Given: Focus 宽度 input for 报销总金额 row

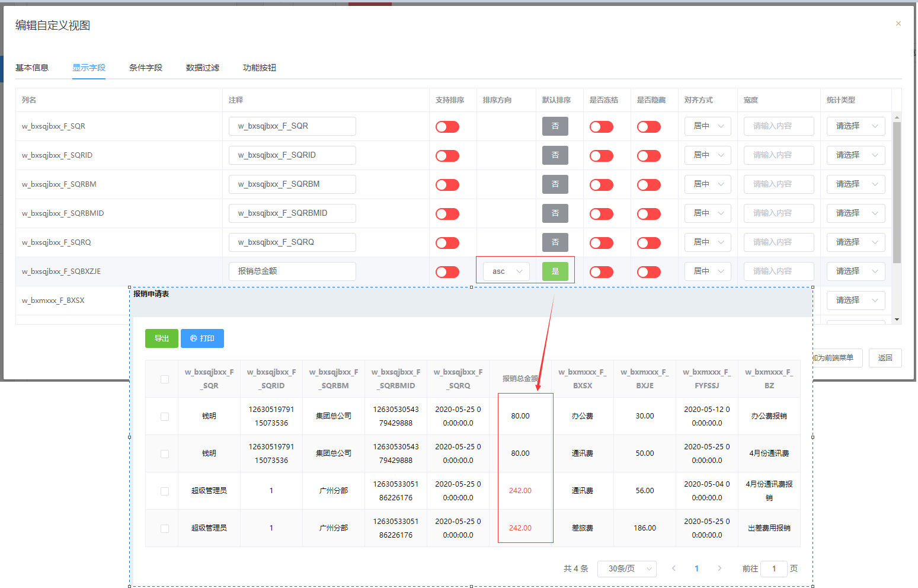Looking at the screenshot, I should pyautogui.click(x=779, y=271).
